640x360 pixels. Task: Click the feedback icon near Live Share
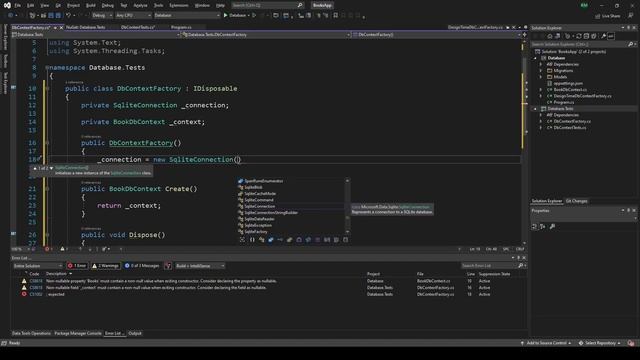[631, 16]
